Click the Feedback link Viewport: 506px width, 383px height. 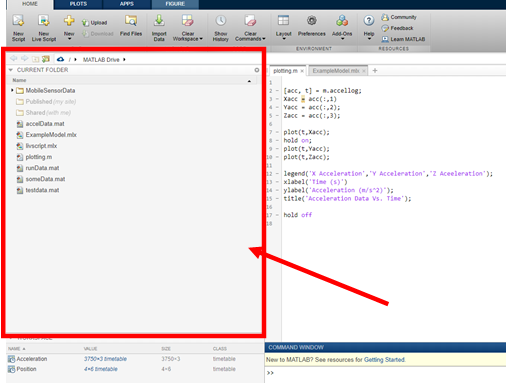click(397, 28)
